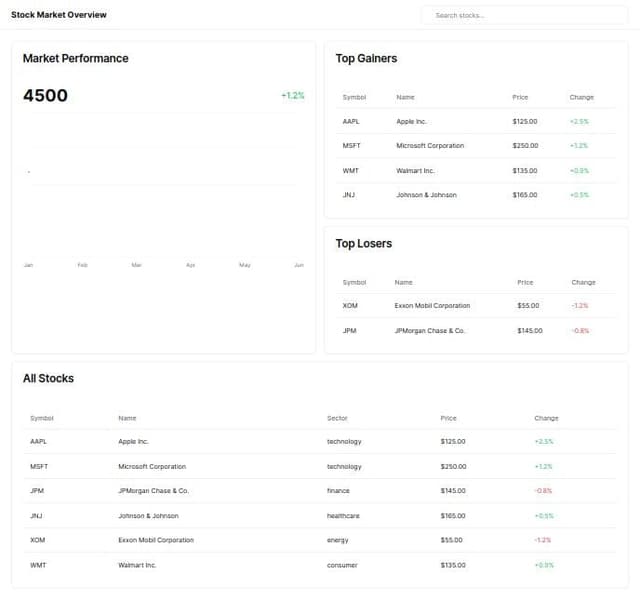Select the energy sector cell
This screenshot has width=640, height=600.
[x=338, y=540]
